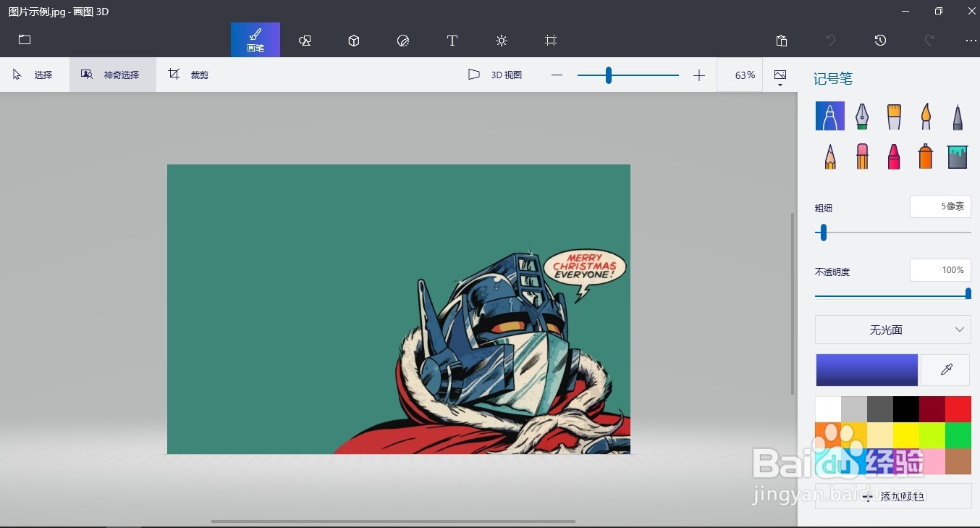This screenshot has width=980, height=528.
Task: Click the zoom in plus button
Action: tap(698, 75)
